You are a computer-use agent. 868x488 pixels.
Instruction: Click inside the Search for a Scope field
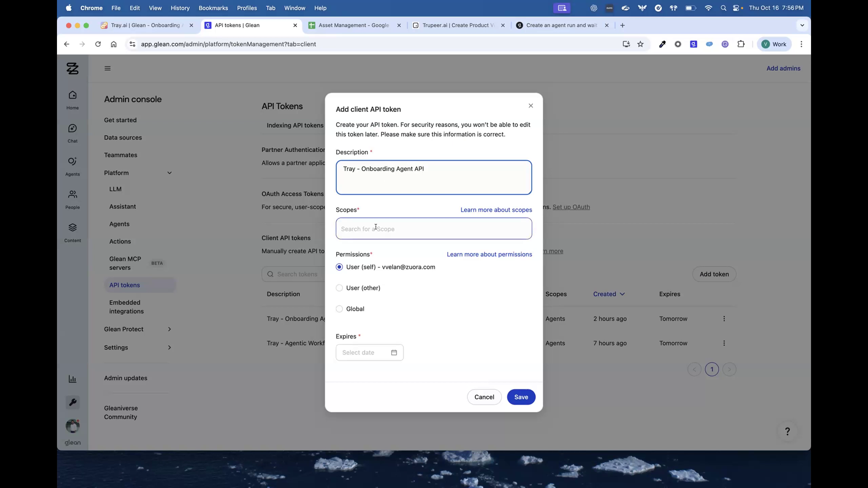click(434, 229)
